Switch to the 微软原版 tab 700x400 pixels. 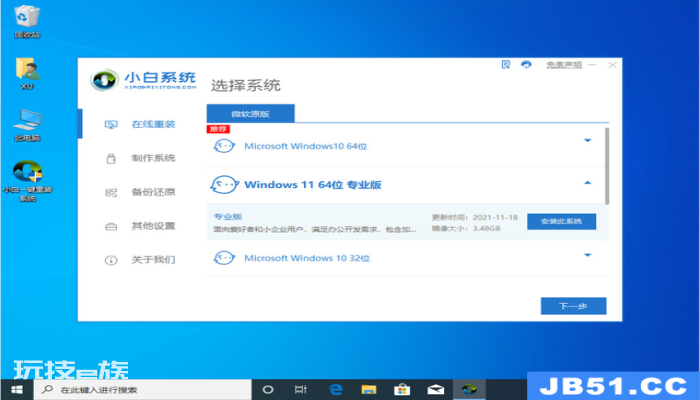(x=250, y=113)
